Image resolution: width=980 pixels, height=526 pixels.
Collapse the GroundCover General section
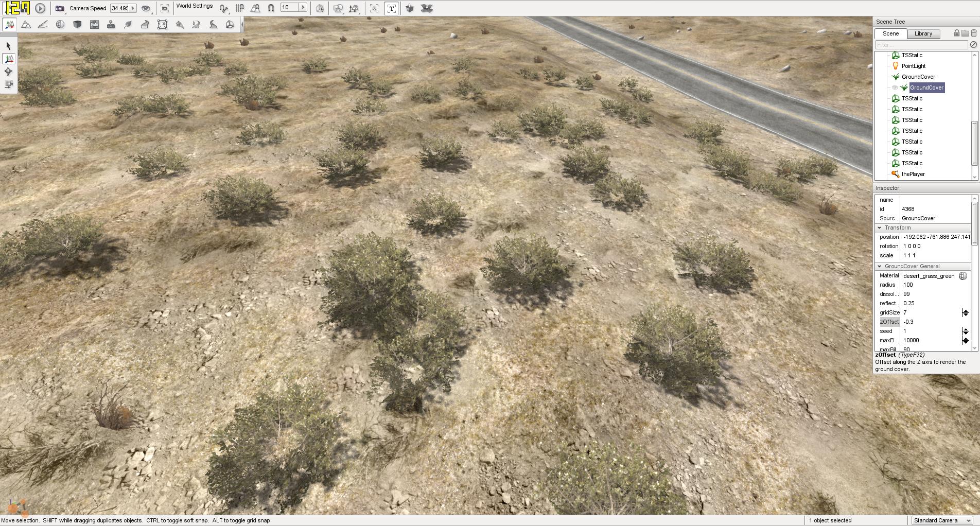(880, 266)
